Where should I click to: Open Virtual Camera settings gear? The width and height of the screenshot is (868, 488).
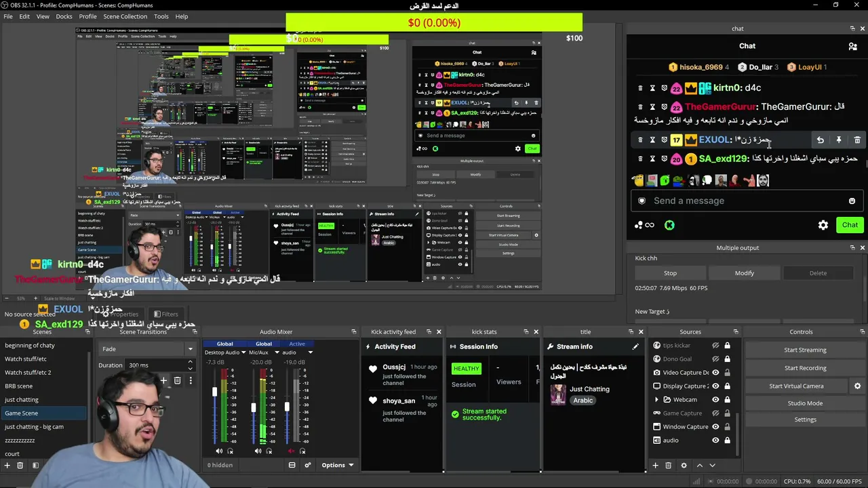coord(857,386)
